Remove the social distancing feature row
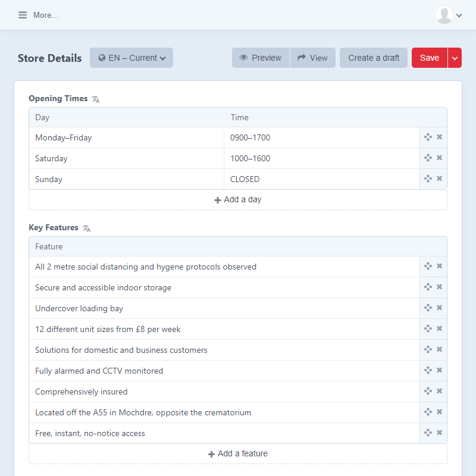476x476 pixels. (439, 266)
